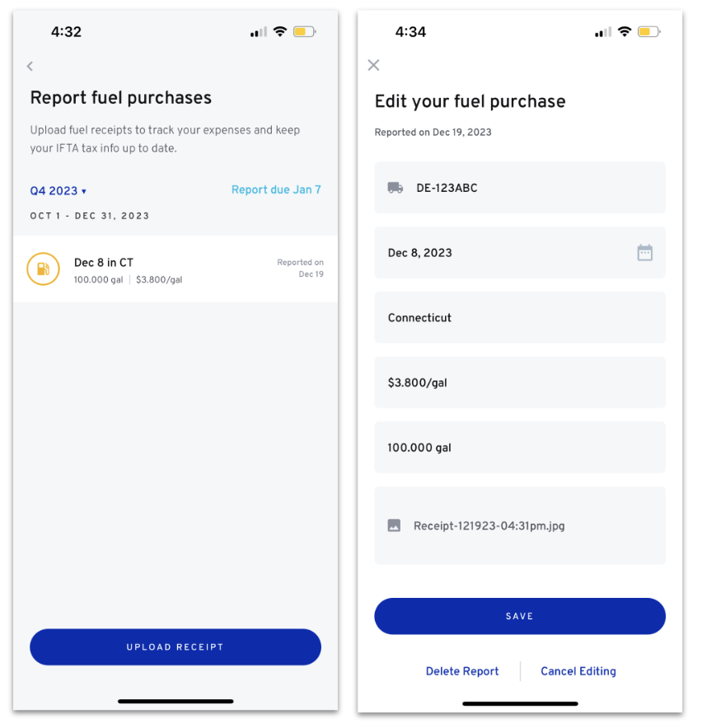Click the Delete Report link
This screenshot has height=728, width=702.
tap(462, 671)
